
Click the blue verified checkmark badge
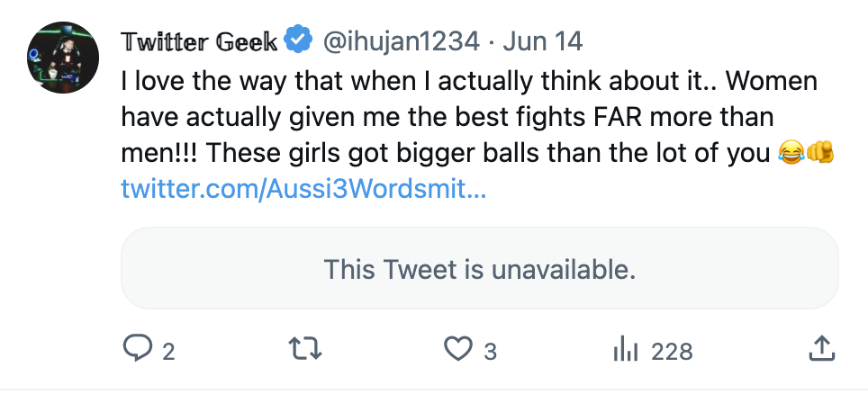(x=297, y=40)
